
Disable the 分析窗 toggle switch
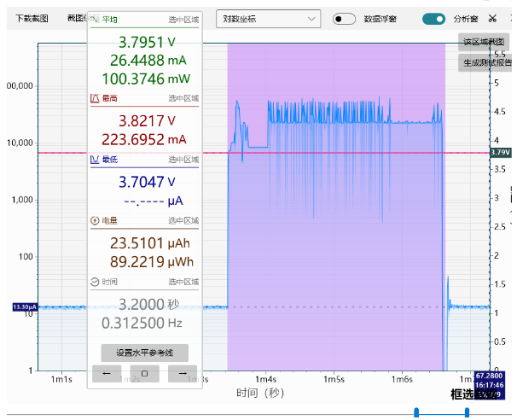pos(433,19)
